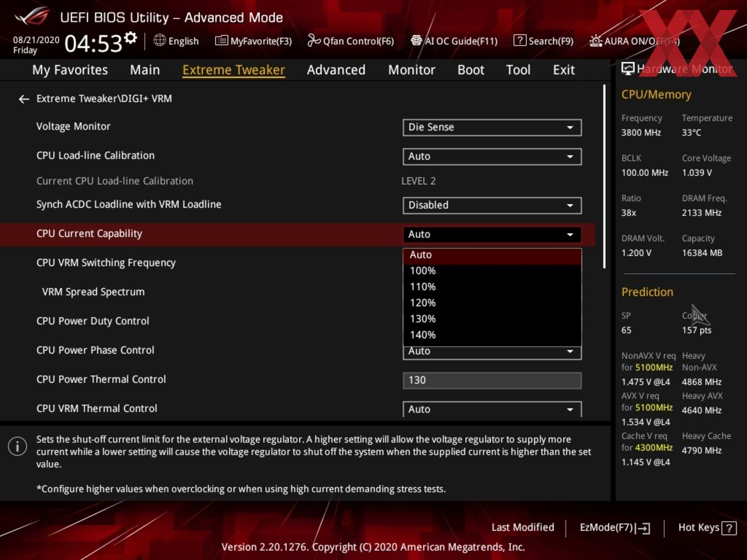The width and height of the screenshot is (747, 560).
Task: Click the Hardware Monitor screen icon
Action: [x=628, y=69]
